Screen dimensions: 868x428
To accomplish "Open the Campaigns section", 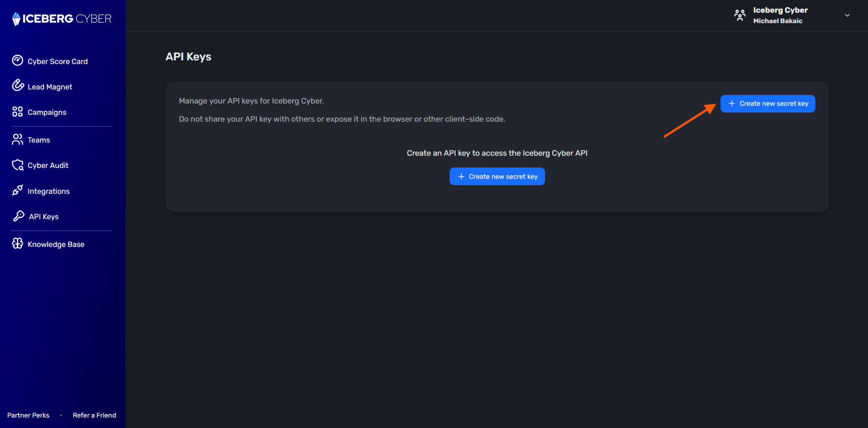I will point(47,112).
